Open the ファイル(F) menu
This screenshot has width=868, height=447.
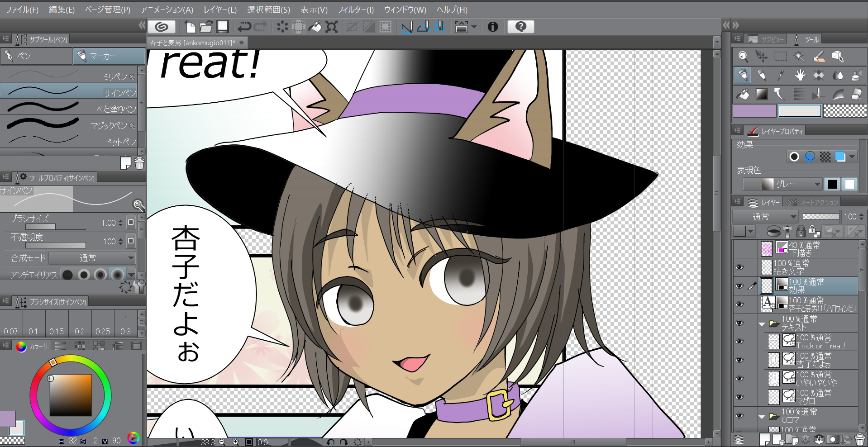22,10
